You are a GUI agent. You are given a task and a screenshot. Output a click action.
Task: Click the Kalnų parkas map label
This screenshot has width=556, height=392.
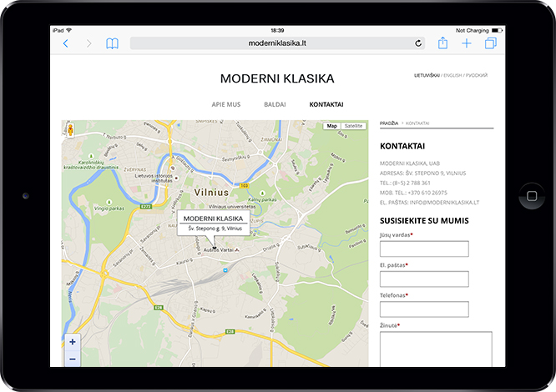pyautogui.click(x=262, y=199)
